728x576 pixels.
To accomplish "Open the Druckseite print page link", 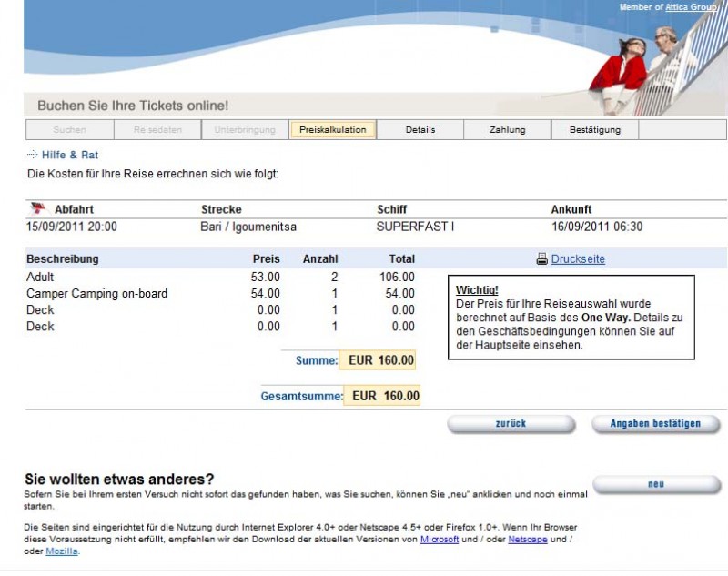I will tap(578, 259).
